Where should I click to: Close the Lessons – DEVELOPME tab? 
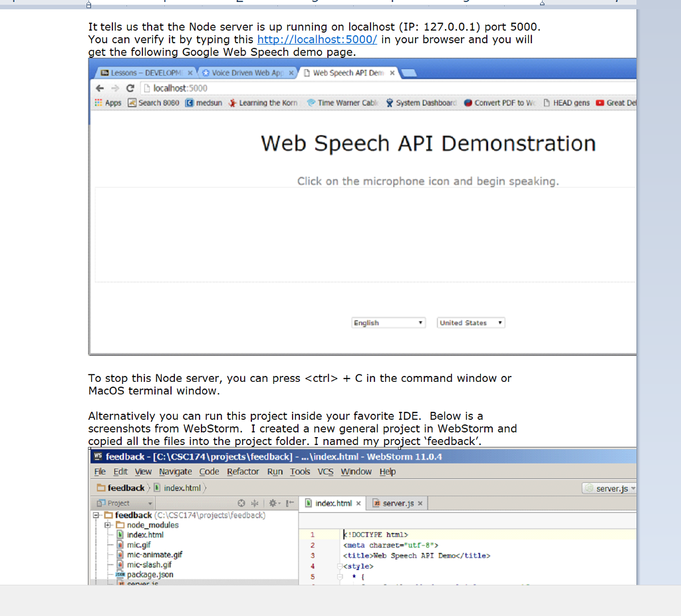pyautogui.click(x=190, y=73)
